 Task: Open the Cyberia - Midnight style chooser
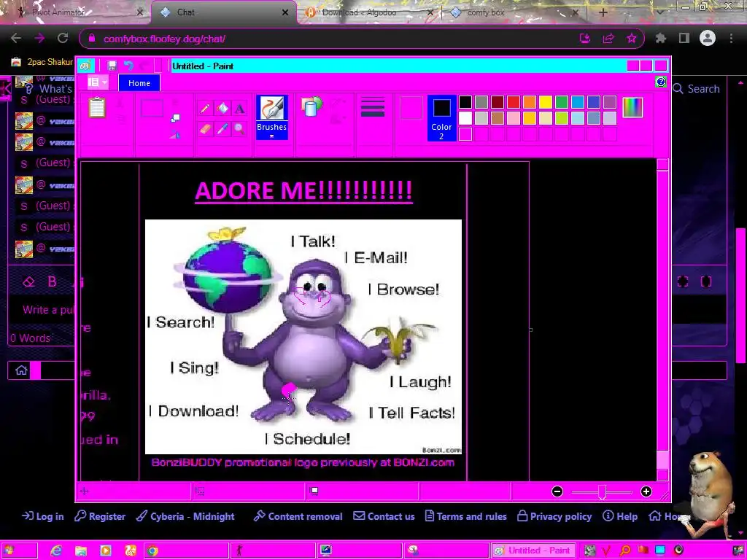(185, 516)
